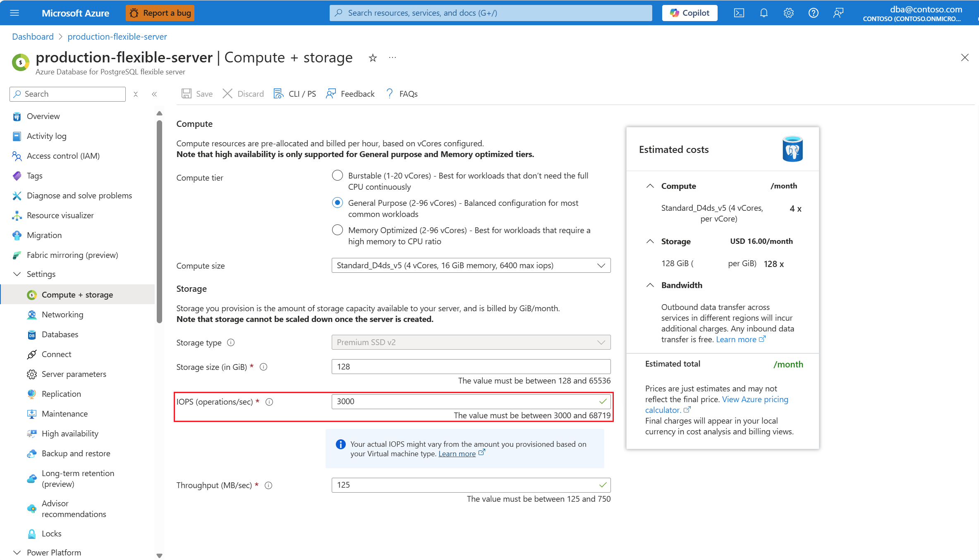Image resolution: width=979 pixels, height=560 pixels.
Task: Click the Storage size input field
Action: (471, 367)
